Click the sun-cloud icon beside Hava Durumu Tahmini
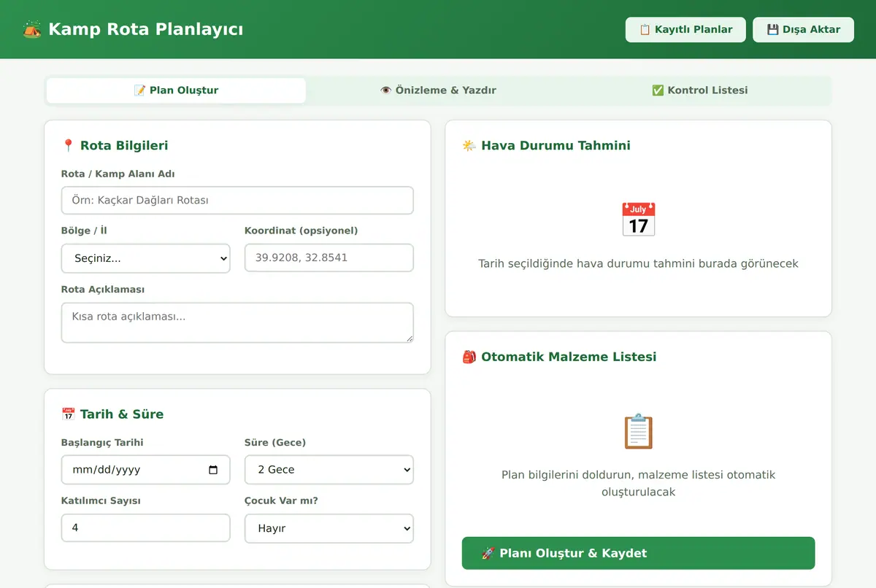This screenshot has width=876, height=588. 469,145
